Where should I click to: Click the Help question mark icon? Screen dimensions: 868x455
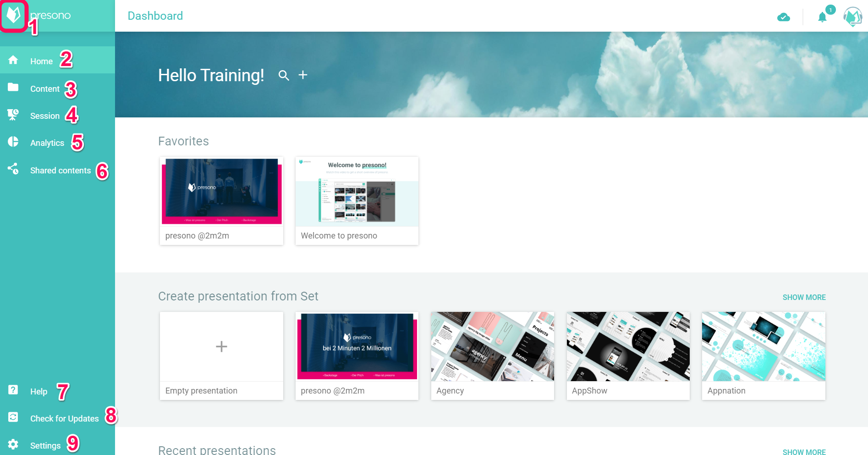click(x=13, y=390)
